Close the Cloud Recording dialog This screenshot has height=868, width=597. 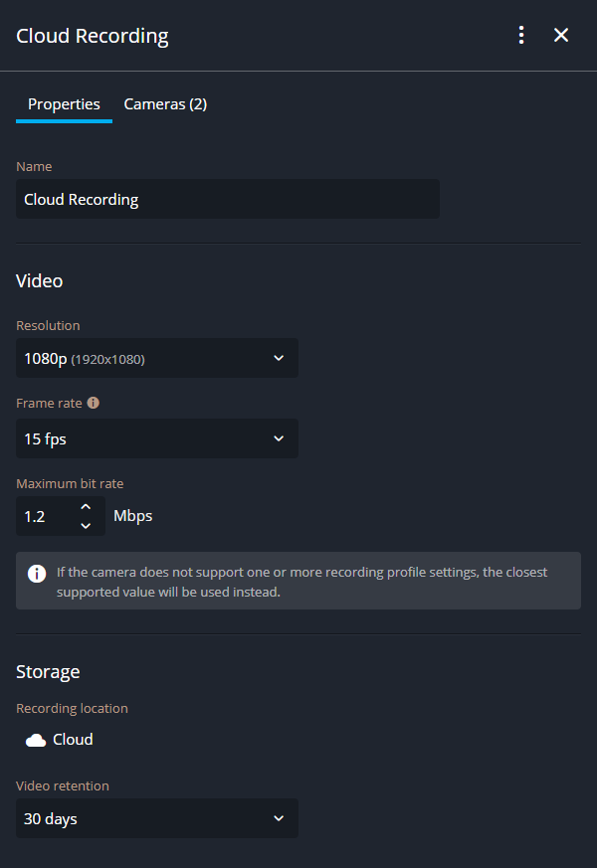(x=561, y=34)
